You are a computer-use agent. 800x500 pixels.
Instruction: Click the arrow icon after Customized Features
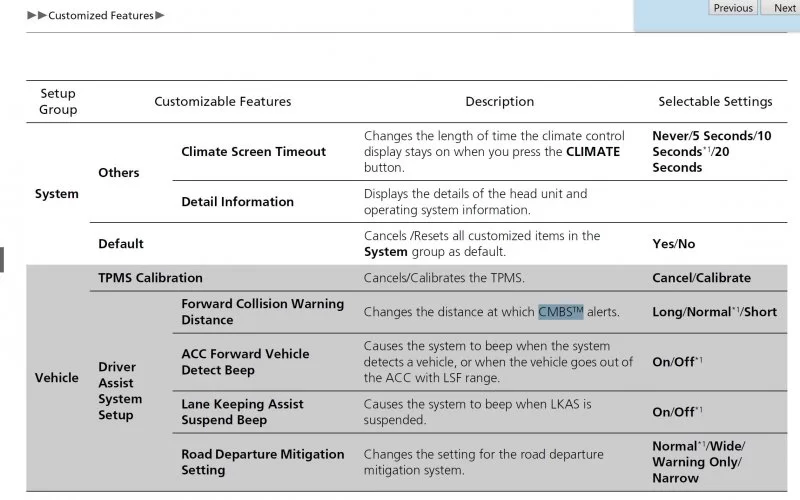160,16
